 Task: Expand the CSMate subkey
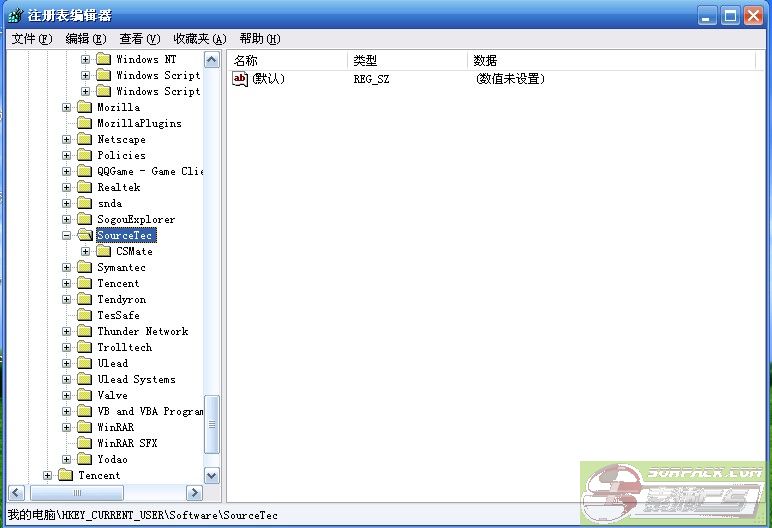[x=86, y=252]
